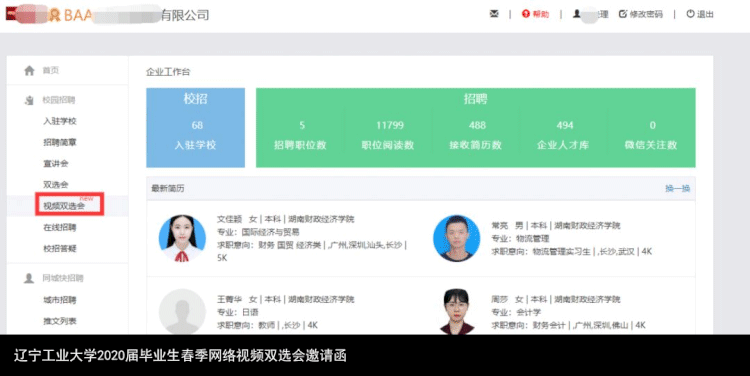Screen dimensions: 750x376
Task: Click the 修改密码 edit icon
Action: (x=623, y=14)
